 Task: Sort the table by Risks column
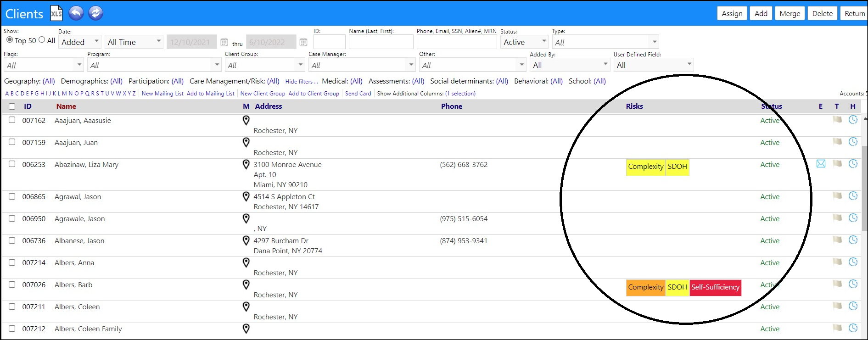click(x=634, y=106)
